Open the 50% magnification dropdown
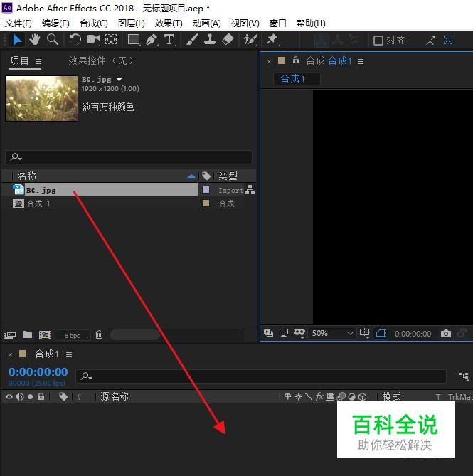 click(331, 333)
